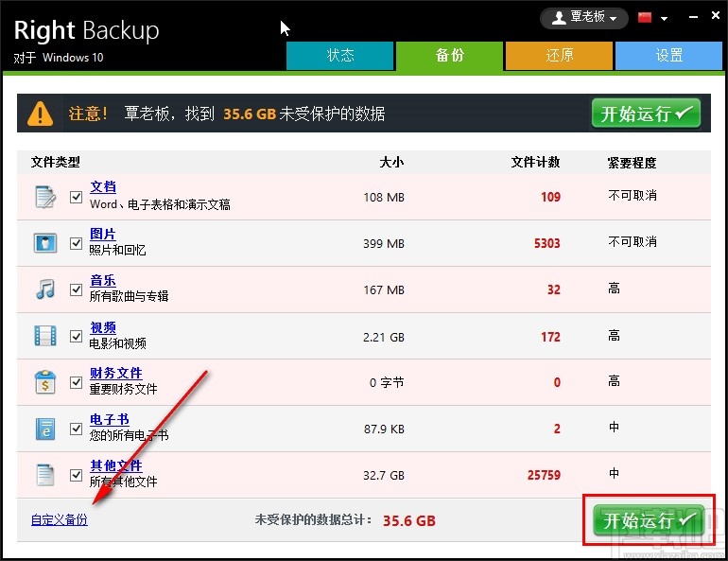Click the 未受保护的数据总计 label
The width and height of the screenshot is (728, 561).
[x=313, y=519]
